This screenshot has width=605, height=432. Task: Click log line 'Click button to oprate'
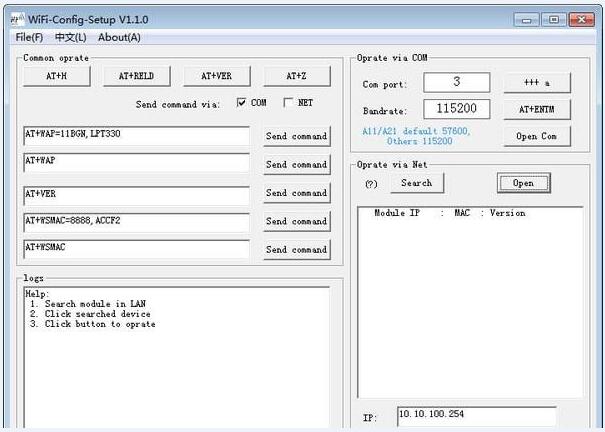pyautogui.click(x=93, y=324)
